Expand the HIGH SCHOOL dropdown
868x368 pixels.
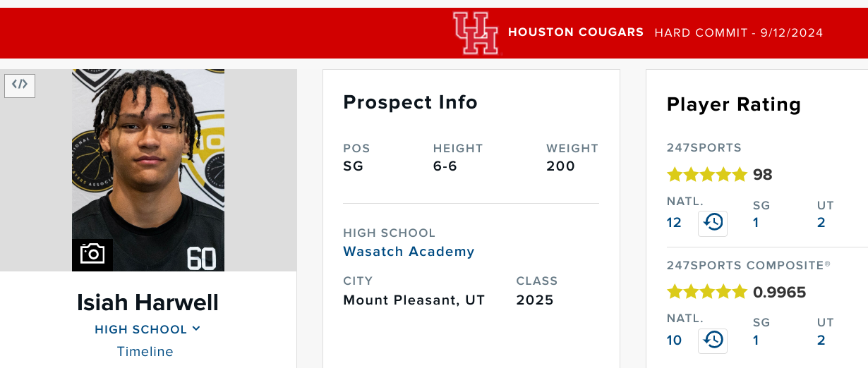click(x=147, y=329)
